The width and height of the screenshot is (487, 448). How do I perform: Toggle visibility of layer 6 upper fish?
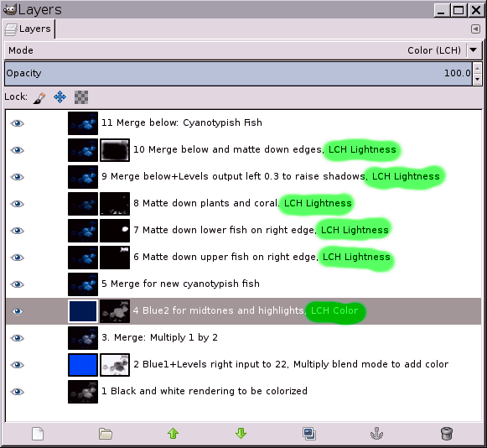coord(18,258)
